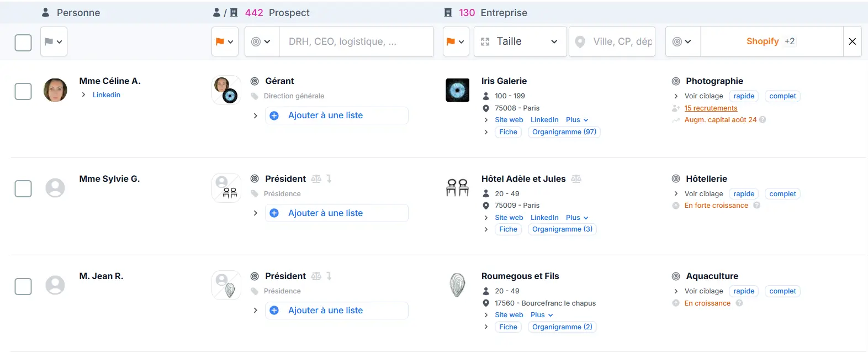Check the row checkbox for M. Jean R.
The height and width of the screenshot is (352, 868).
(x=23, y=286)
